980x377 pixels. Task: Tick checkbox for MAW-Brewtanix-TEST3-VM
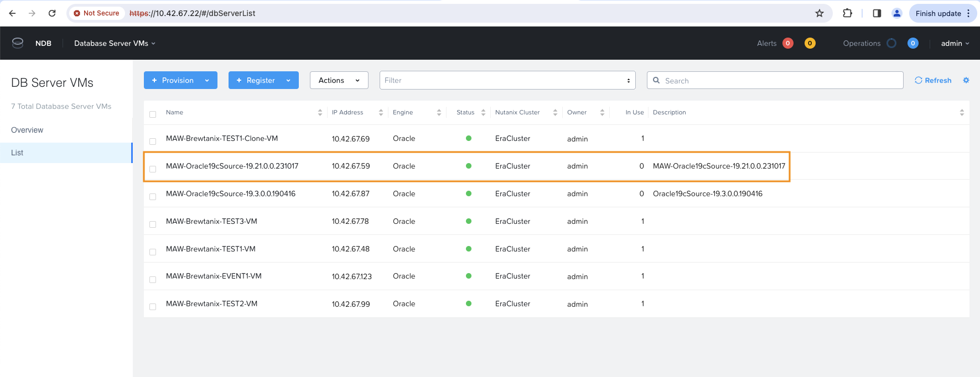click(153, 224)
